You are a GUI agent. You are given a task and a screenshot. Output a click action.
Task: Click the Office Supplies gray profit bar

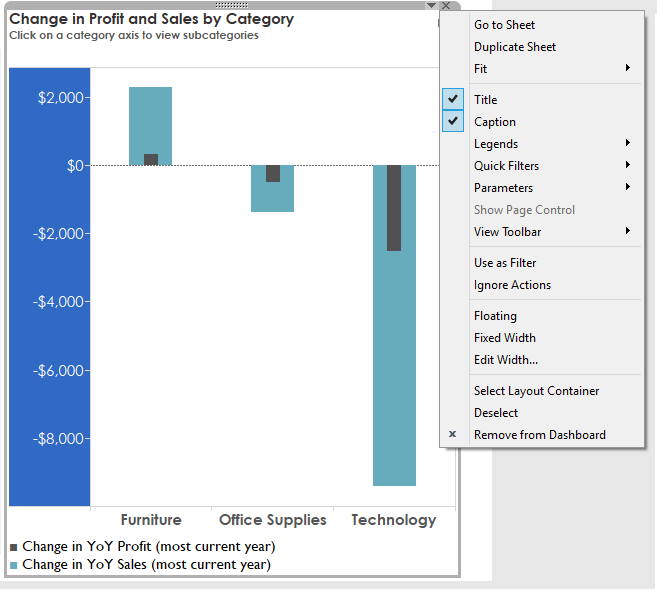coord(273,174)
